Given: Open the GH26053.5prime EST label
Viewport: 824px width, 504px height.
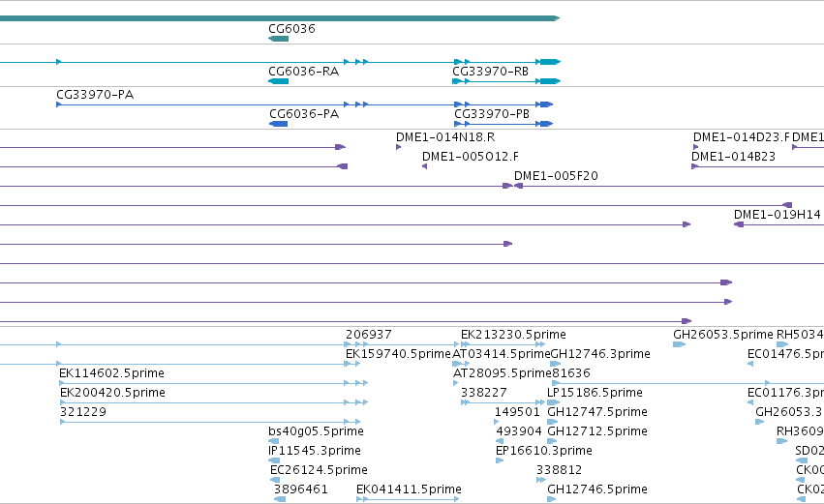Looking at the screenshot, I should (723, 335).
